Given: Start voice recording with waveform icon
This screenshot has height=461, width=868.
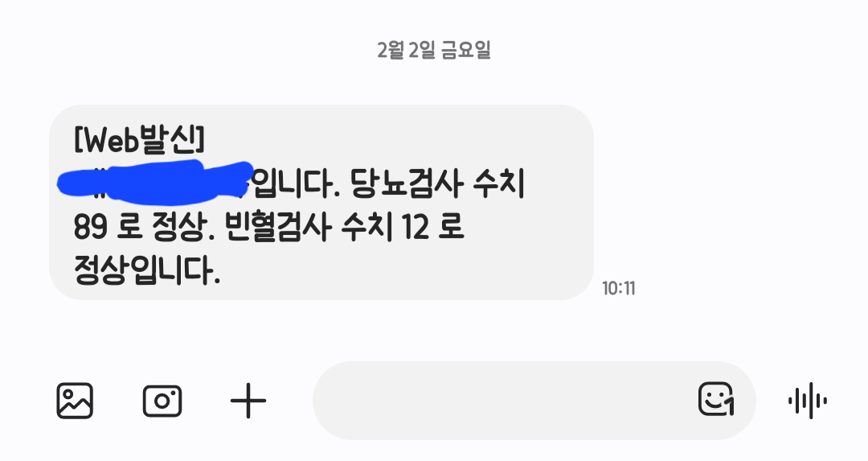Looking at the screenshot, I should [x=808, y=401].
